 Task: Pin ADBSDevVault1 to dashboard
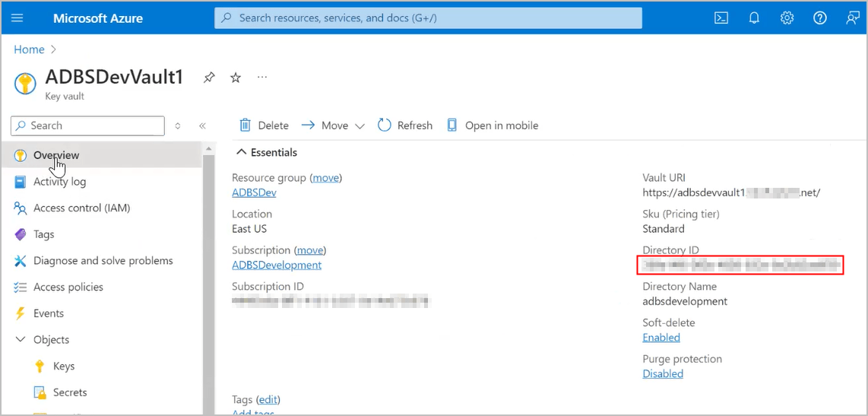click(209, 78)
